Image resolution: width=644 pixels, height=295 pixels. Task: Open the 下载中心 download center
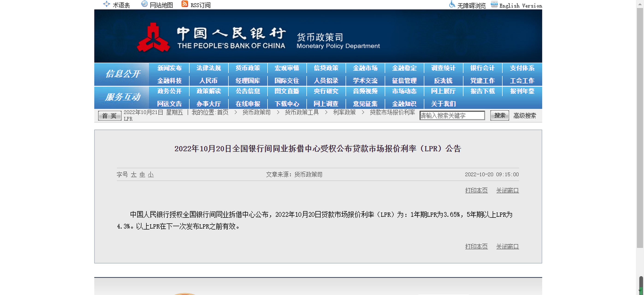pyautogui.click(x=287, y=103)
